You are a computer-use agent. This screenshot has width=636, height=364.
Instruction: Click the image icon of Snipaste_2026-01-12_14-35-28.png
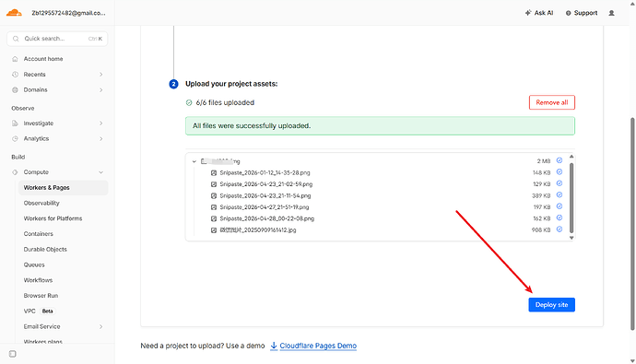click(214, 173)
